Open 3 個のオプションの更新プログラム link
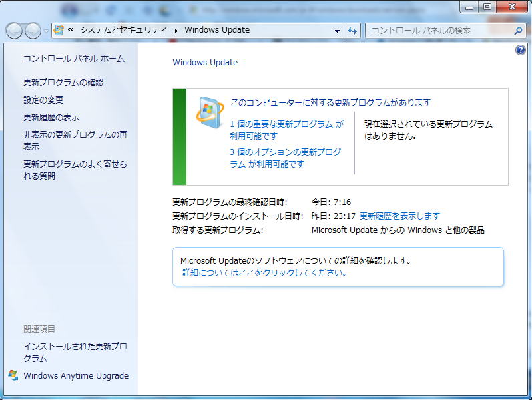Viewport: 532px width, 400px height. 285,158
